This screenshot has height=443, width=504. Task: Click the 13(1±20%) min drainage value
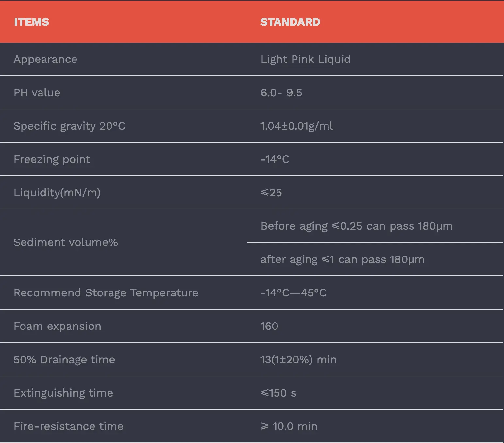[298, 360]
